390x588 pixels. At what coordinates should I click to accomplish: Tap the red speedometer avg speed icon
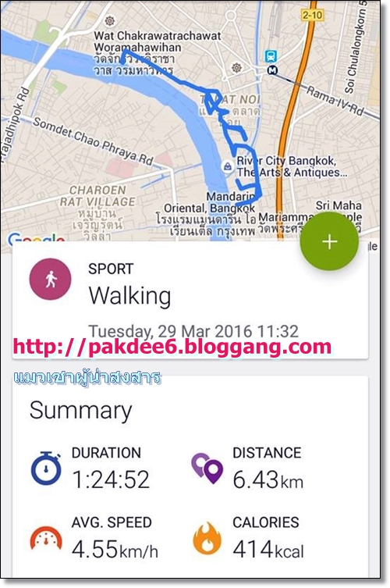[x=46, y=539]
